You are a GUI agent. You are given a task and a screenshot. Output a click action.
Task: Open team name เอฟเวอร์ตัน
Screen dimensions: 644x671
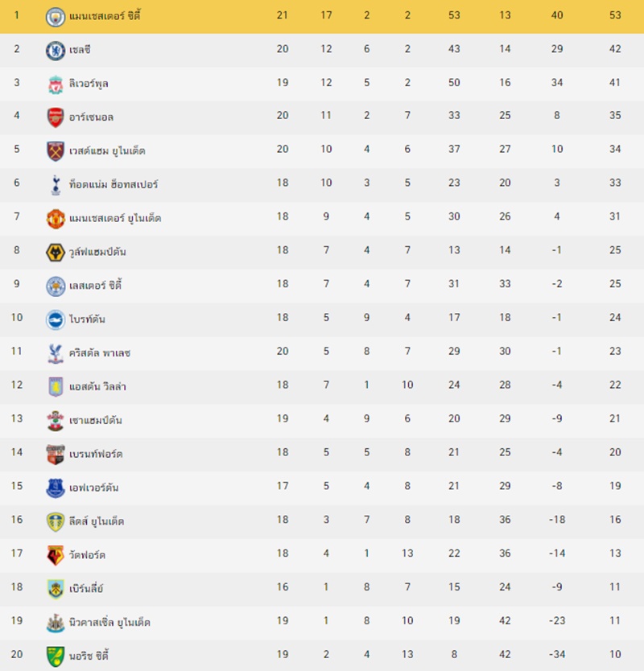pyautogui.click(x=93, y=488)
